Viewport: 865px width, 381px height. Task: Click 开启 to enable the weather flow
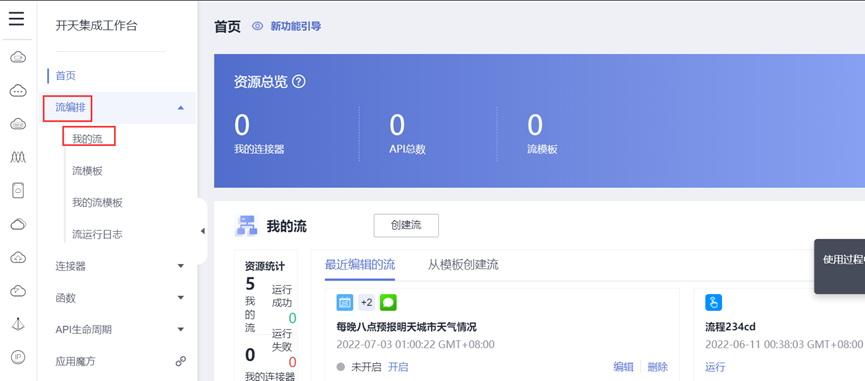click(398, 367)
